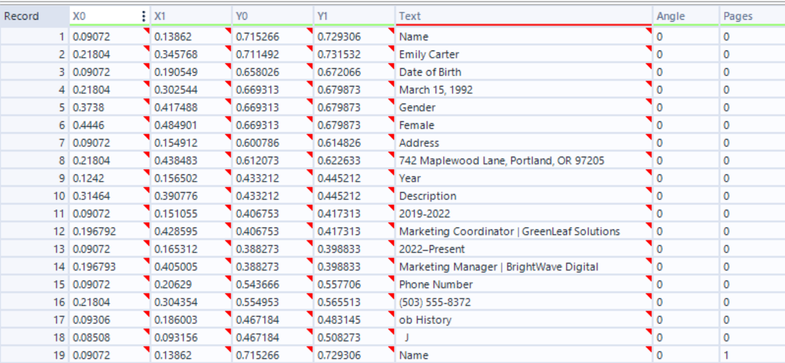The height and width of the screenshot is (363, 785).
Task: Select Y1 value 0.614826
Action: click(x=354, y=143)
